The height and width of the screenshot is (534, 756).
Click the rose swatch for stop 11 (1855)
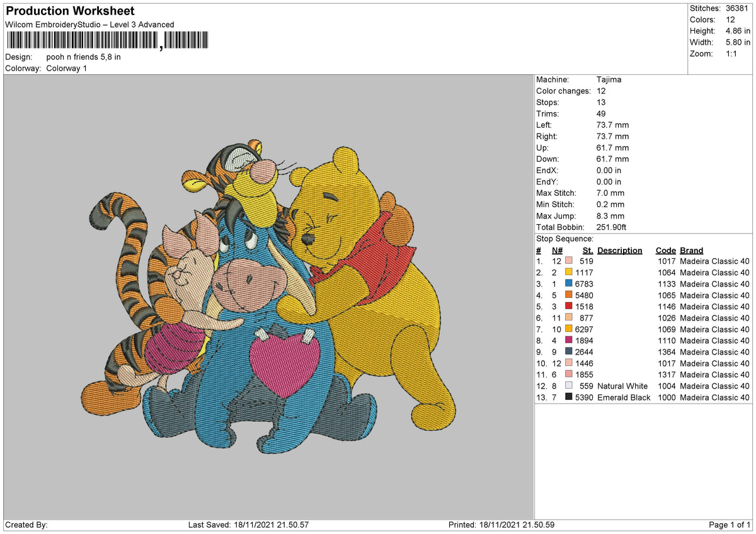pyautogui.click(x=569, y=375)
